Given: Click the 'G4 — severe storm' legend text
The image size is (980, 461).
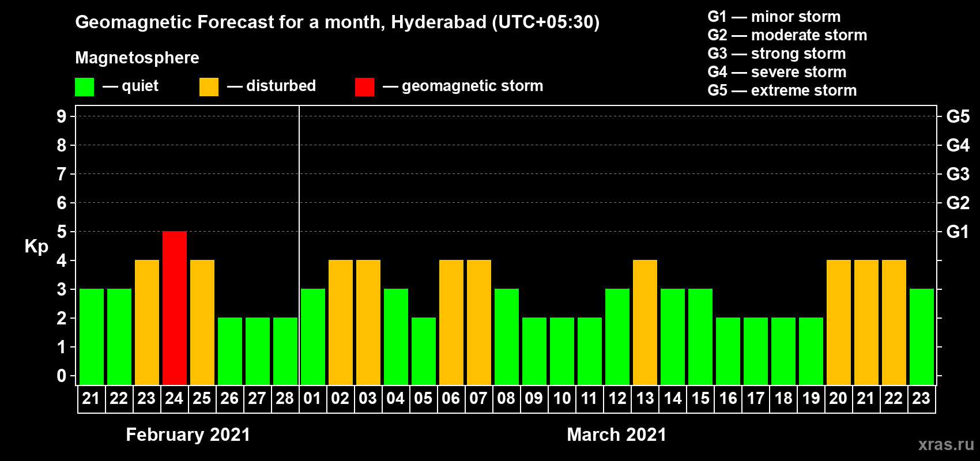Looking at the screenshot, I should (x=777, y=72).
